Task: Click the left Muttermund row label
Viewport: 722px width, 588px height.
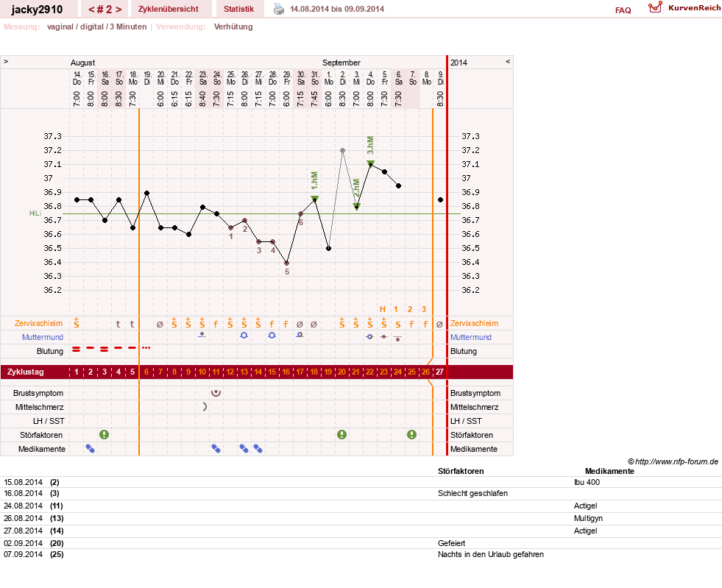Action: coord(43,337)
